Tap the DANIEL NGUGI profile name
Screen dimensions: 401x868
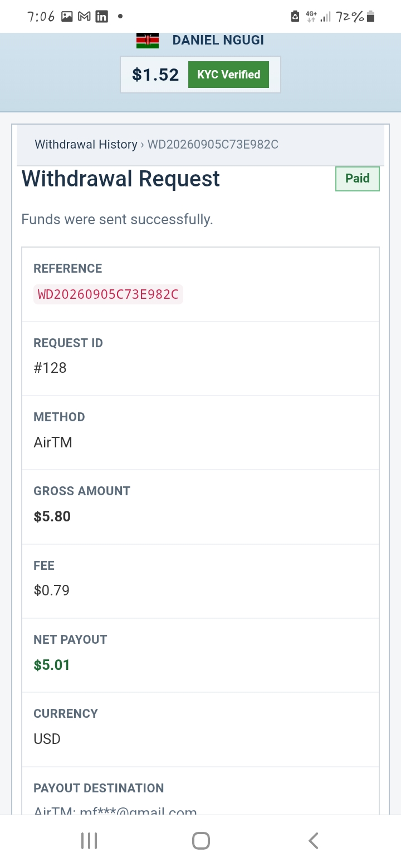tap(218, 40)
